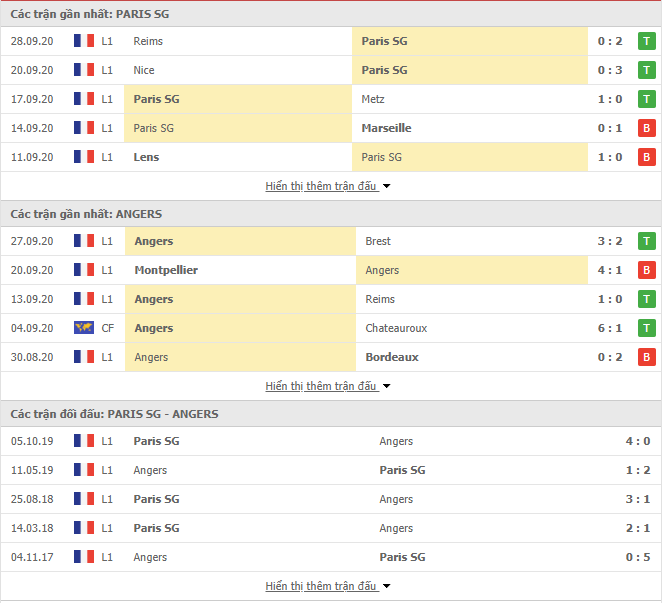Image resolution: width=662 pixels, height=603 pixels.
Task: Click green T badge on Chateauroux row
Action: coord(646,328)
